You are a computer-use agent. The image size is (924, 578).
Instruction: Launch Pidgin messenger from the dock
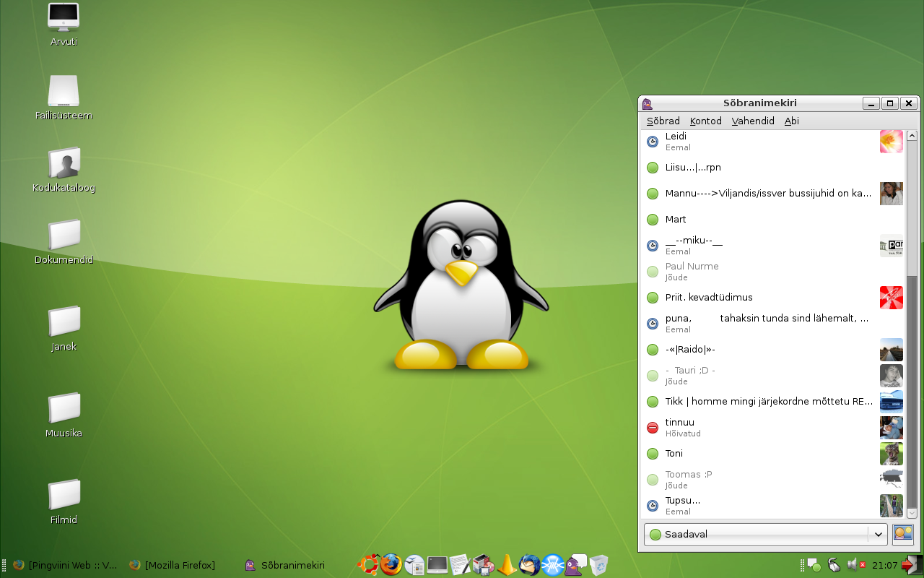[x=576, y=565]
